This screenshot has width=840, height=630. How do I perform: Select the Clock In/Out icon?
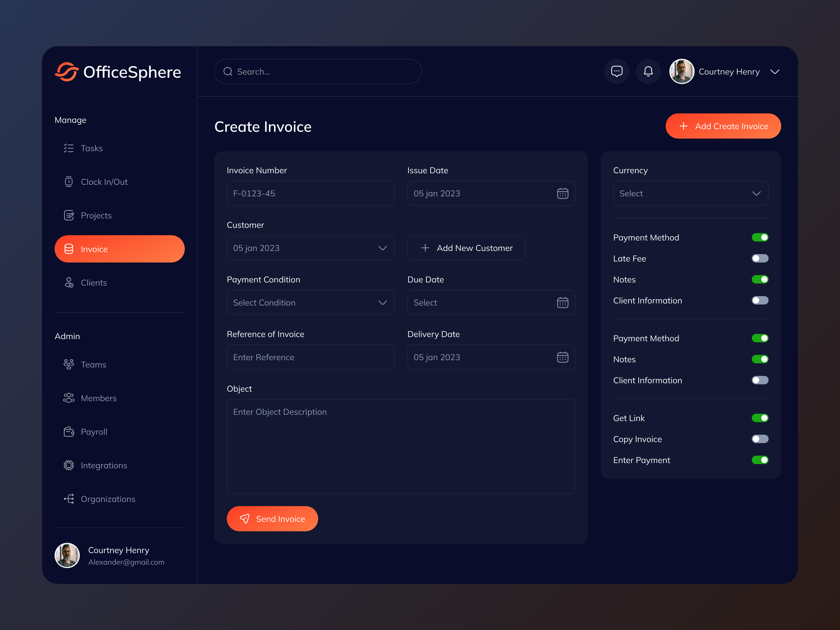69,182
